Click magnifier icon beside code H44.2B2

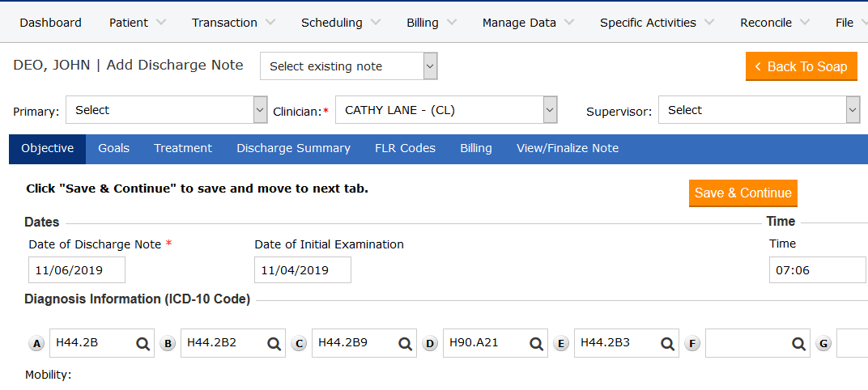[274, 344]
